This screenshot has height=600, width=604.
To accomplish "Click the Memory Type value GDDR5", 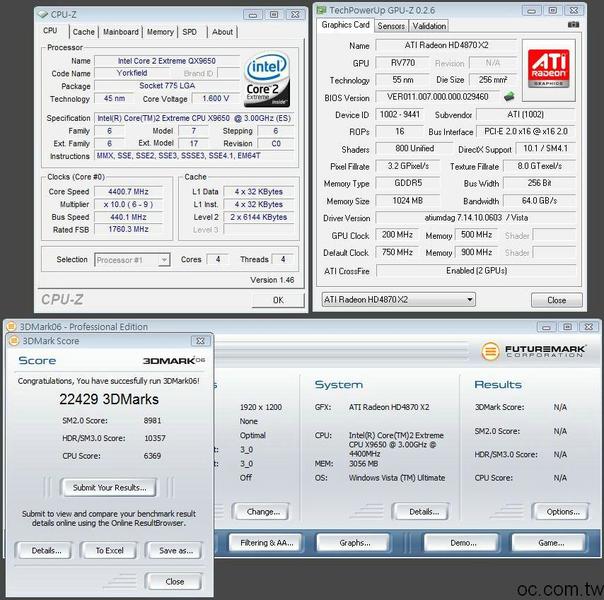I will click(408, 183).
